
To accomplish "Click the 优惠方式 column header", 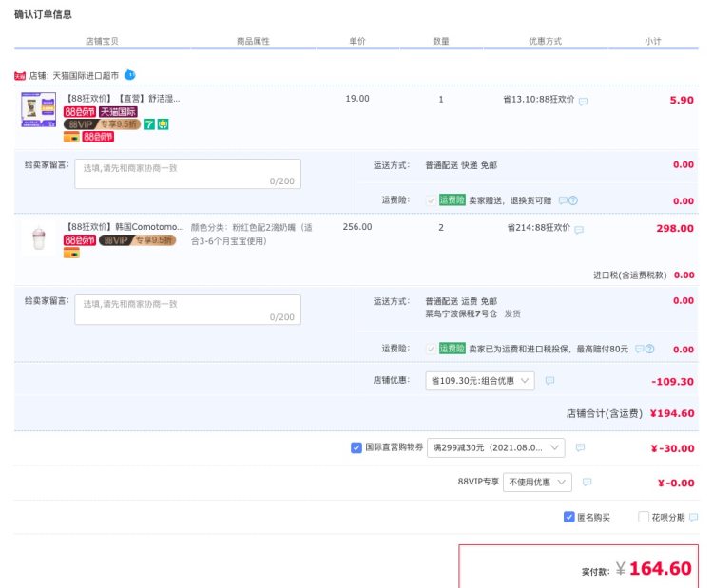I will point(546,42).
